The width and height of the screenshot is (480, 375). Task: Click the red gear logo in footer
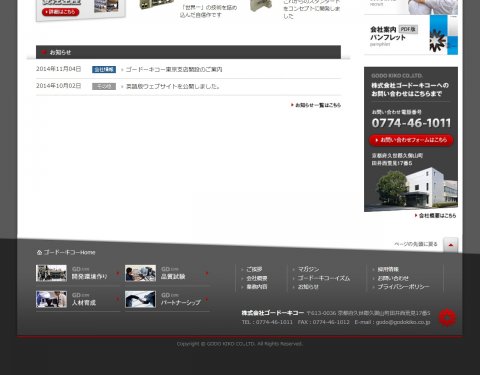click(x=447, y=318)
